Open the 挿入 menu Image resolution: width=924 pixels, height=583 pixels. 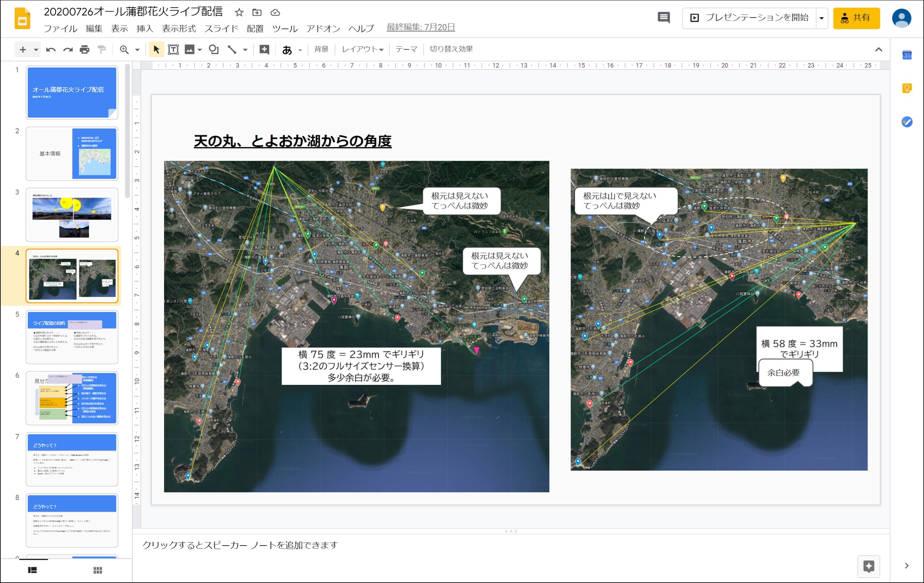point(144,28)
